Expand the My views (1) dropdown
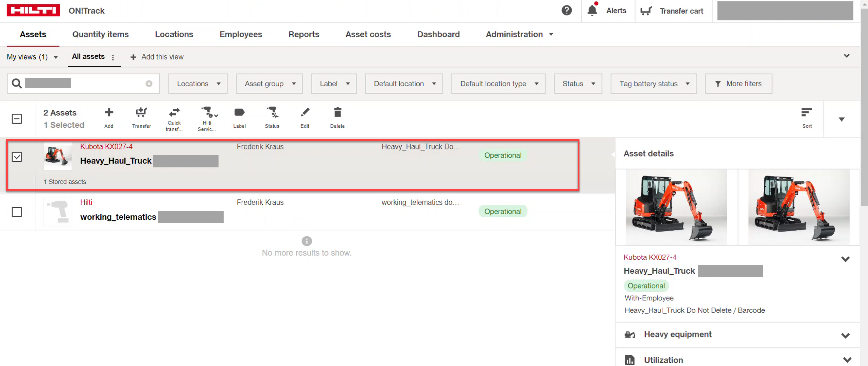Screen dimensions: 868x366 [32, 57]
